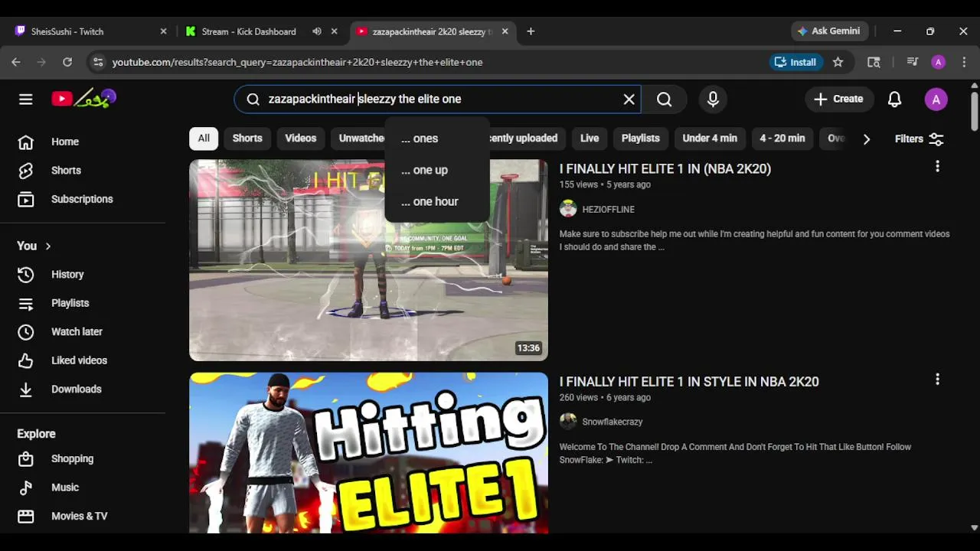Open title I FINALLY HIT ELITE 1 IN STYLE

pos(688,381)
